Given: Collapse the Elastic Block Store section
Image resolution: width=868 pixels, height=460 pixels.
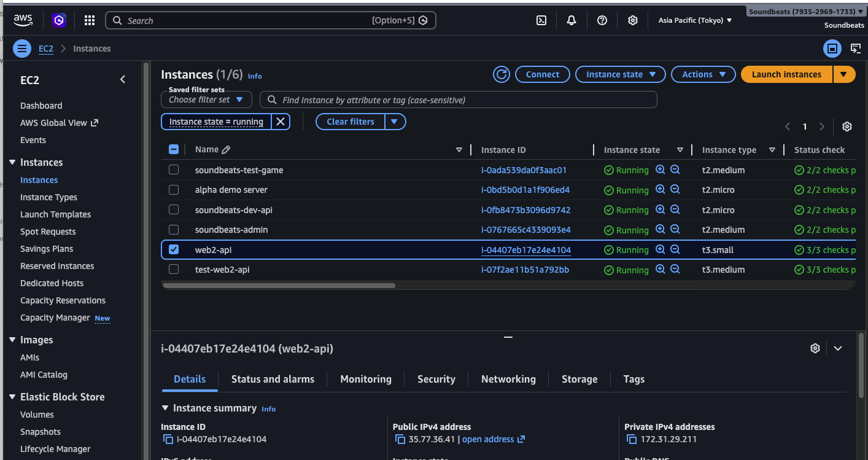Looking at the screenshot, I should click(x=12, y=397).
